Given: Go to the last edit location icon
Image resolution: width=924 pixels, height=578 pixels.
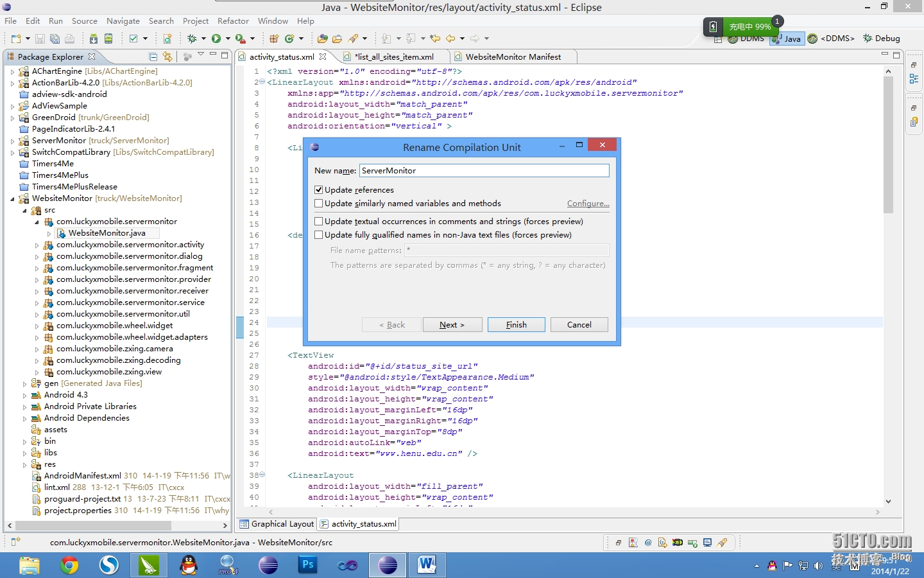Looking at the screenshot, I should [435, 39].
